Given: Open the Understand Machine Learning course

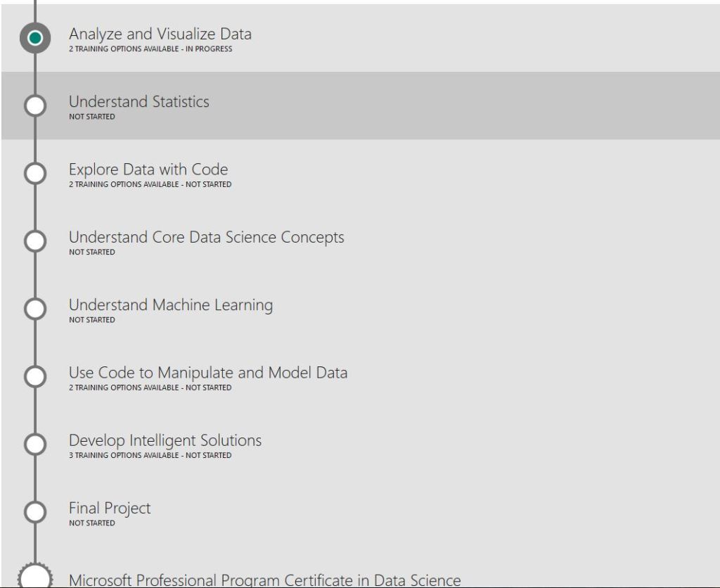Looking at the screenshot, I should point(170,305).
